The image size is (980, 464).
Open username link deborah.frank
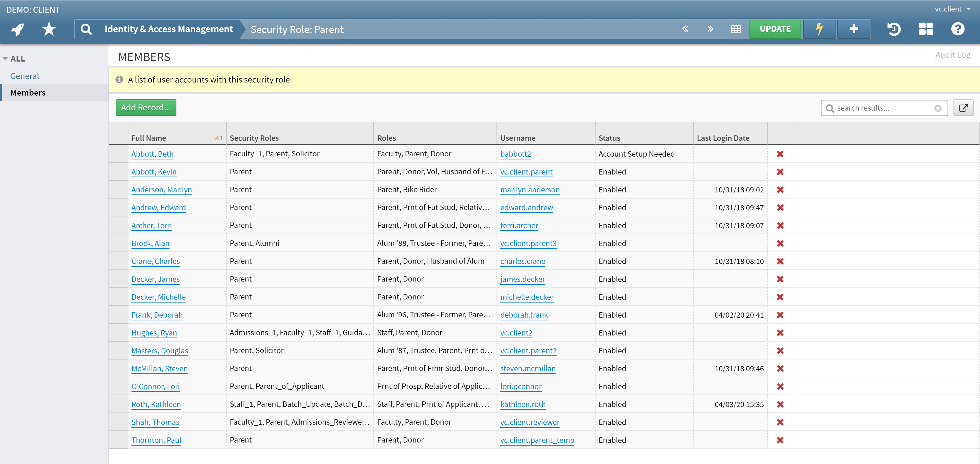[x=524, y=315]
